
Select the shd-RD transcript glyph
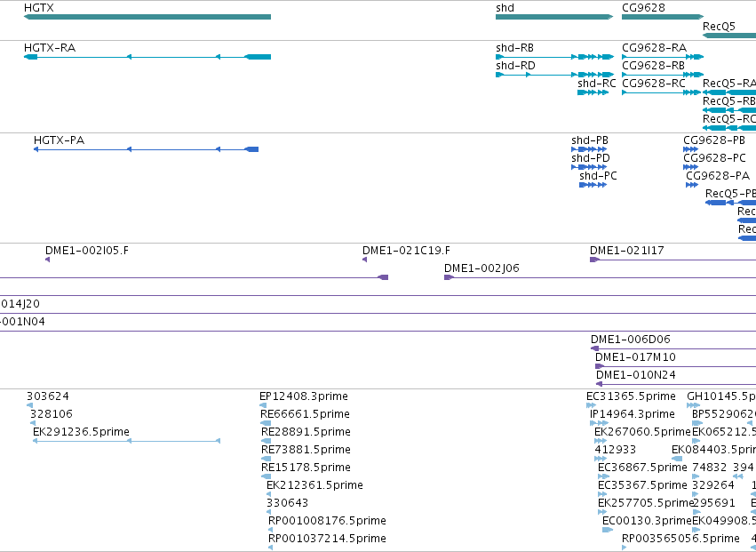click(554, 75)
